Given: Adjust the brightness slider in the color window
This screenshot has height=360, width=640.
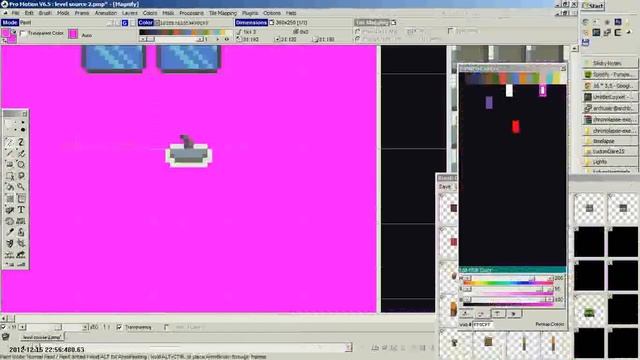Looking at the screenshot, I should click(x=507, y=300).
